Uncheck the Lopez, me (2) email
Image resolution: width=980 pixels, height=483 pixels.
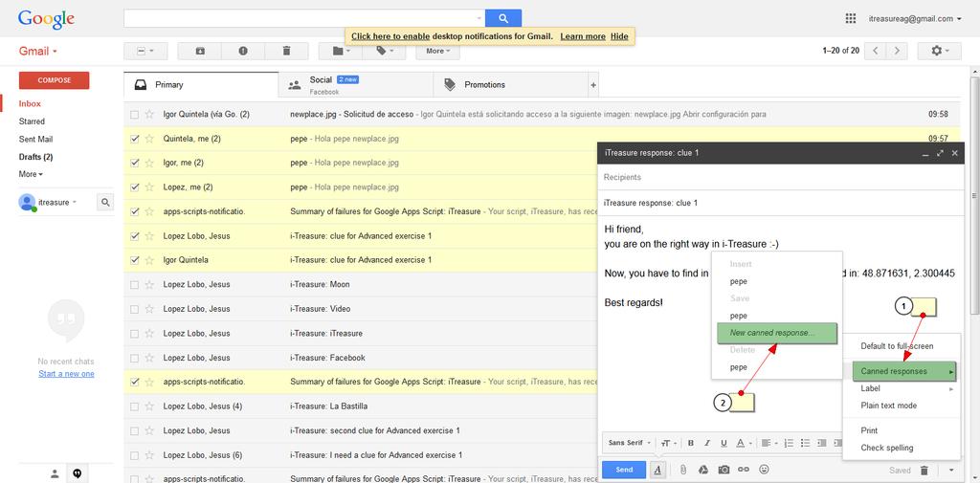point(134,187)
